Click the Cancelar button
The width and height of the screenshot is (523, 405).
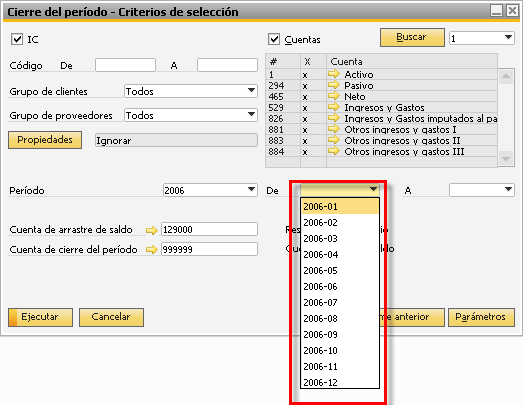coord(111,317)
